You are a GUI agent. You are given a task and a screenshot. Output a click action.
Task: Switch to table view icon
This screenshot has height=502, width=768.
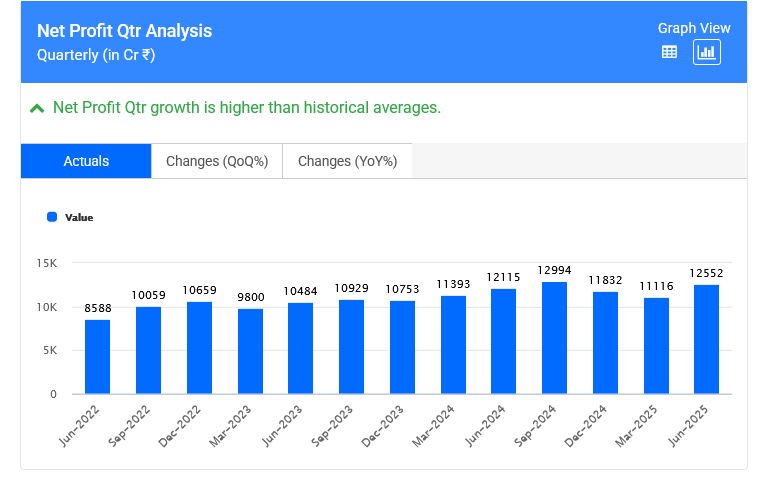tap(670, 52)
